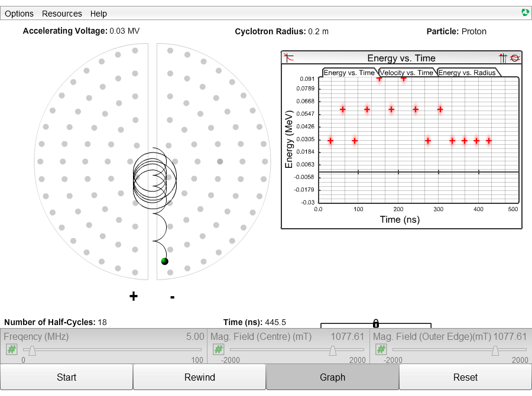Switch to Velocity vs. Time tab
Image resolution: width=532 pixels, height=396 pixels.
coord(407,73)
